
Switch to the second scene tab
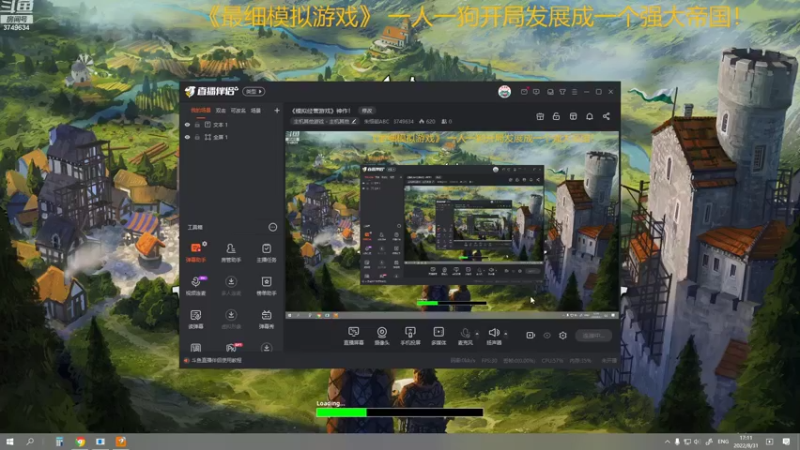click(220, 110)
